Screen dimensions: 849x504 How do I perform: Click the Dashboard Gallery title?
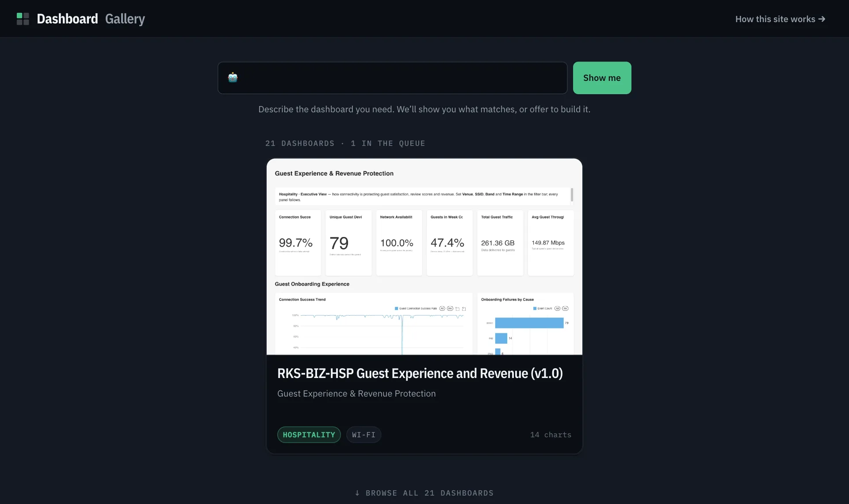(x=91, y=19)
